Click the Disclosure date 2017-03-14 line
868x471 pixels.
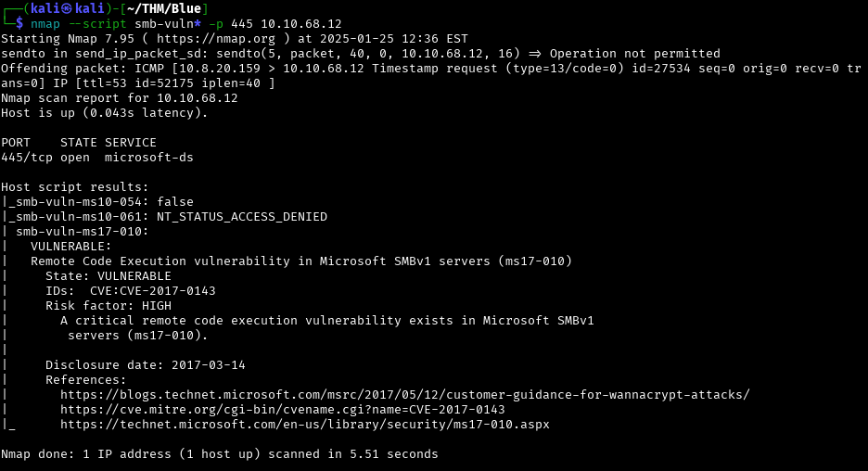(145, 365)
